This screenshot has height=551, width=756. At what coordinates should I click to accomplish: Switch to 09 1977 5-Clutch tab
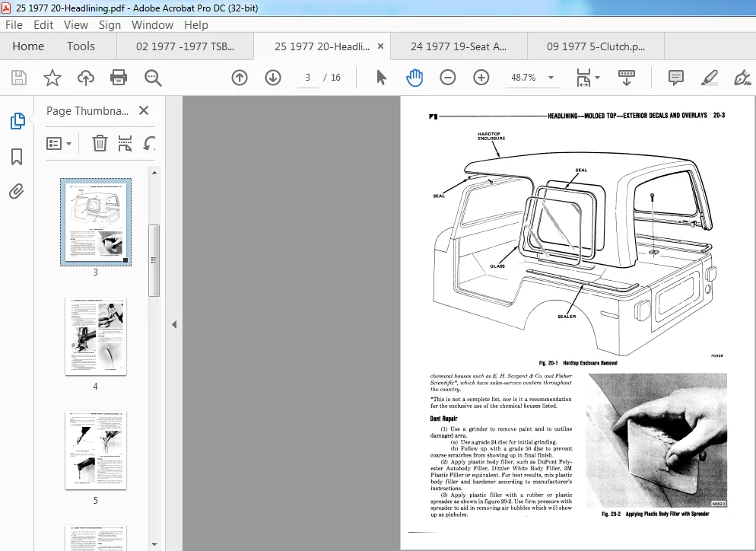click(596, 46)
